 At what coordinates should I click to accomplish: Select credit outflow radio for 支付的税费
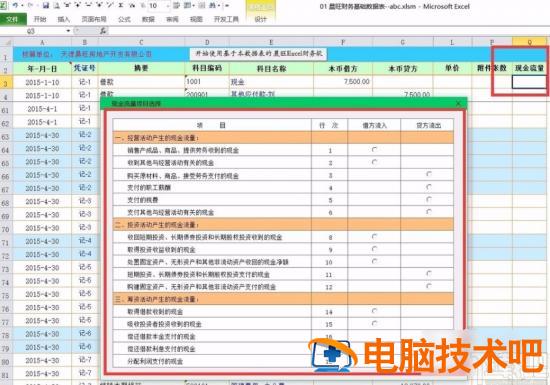point(429,200)
